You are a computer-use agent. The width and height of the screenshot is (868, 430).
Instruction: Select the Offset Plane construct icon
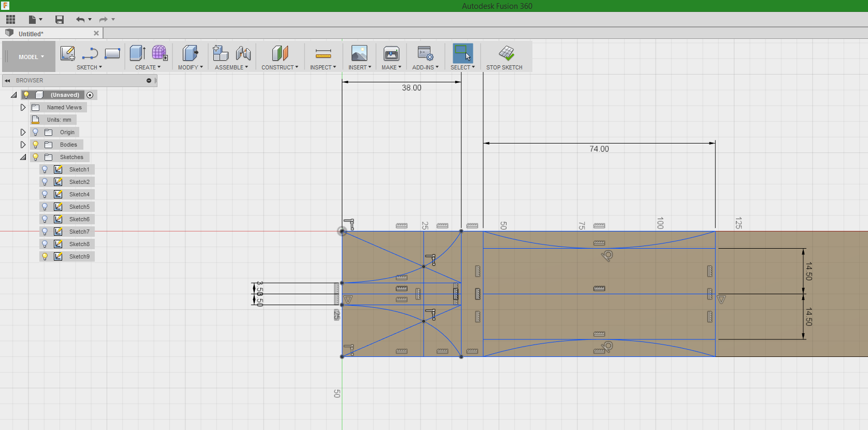pyautogui.click(x=280, y=53)
